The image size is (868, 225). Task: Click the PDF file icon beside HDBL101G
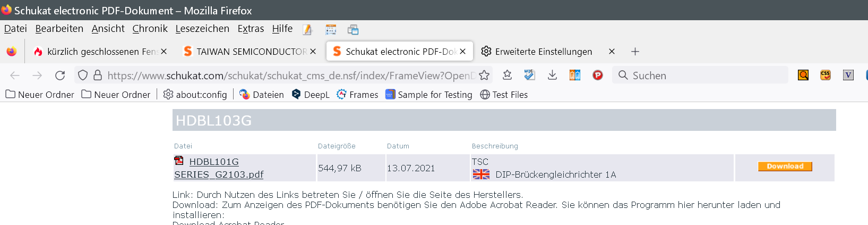(179, 161)
